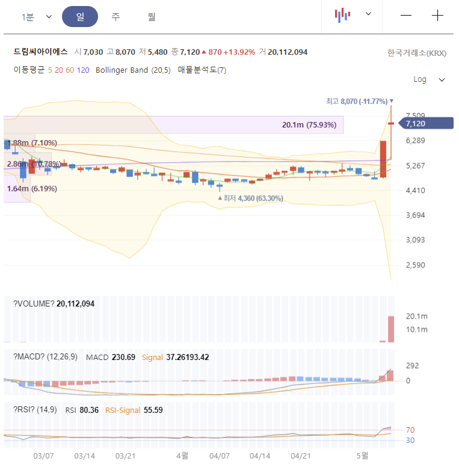Screen dimensions: 459x476
Task: Click the 매물분석도(7) indicator label
Action: point(202,70)
